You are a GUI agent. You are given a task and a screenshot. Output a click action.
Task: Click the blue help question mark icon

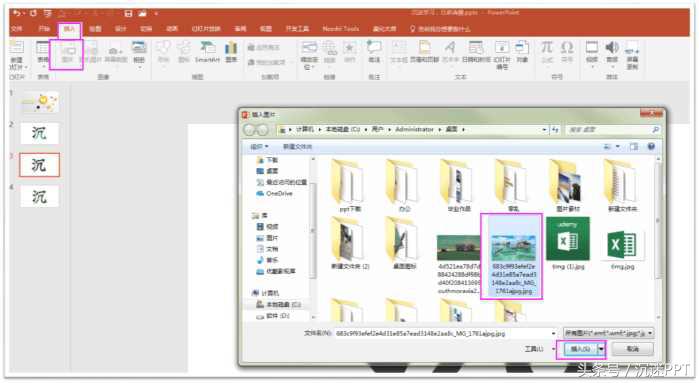click(651, 146)
